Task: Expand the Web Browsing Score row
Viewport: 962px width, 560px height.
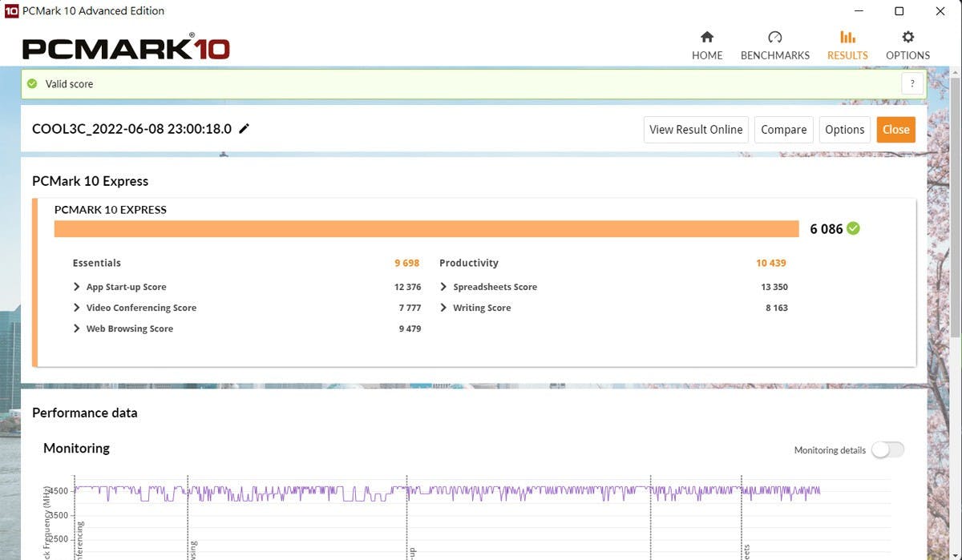Action: coord(77,328)
